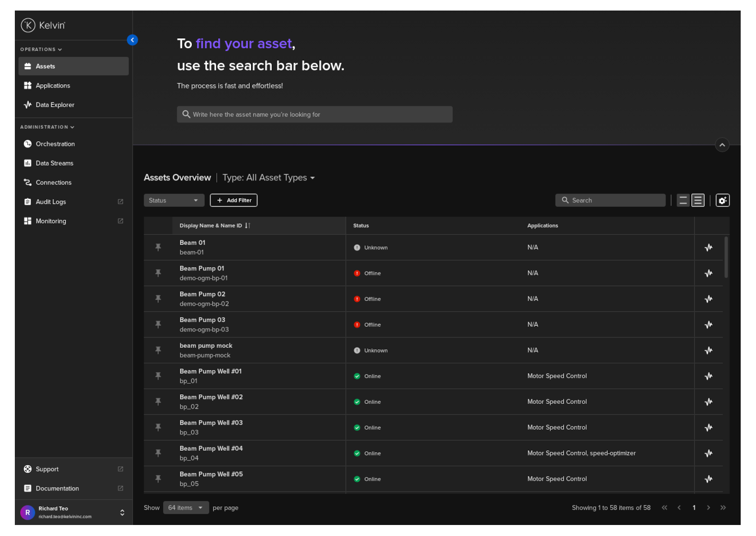Open Applications in the sidebar

coord(53,86)
